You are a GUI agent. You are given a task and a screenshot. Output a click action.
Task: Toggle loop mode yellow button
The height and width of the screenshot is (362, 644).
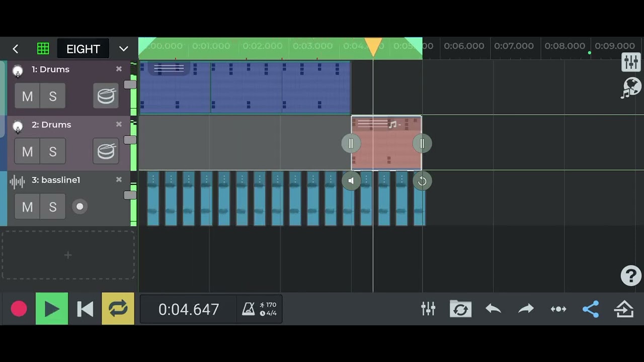click(118, 309)
